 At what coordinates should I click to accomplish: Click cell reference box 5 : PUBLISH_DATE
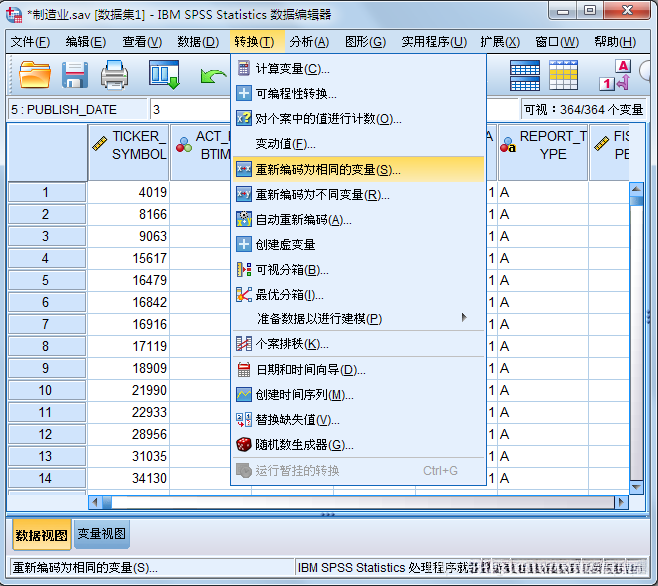tap(78, 110)
